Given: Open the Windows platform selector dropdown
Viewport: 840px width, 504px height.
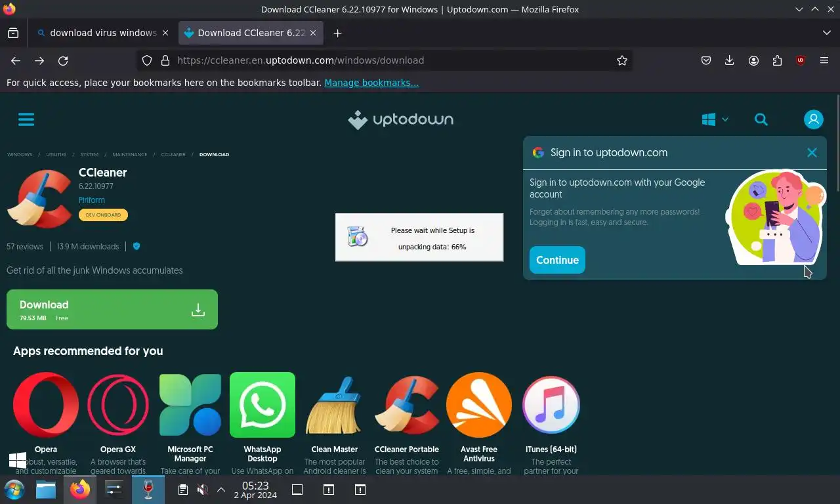Looking at the screenshot, I should coord(715,119).
